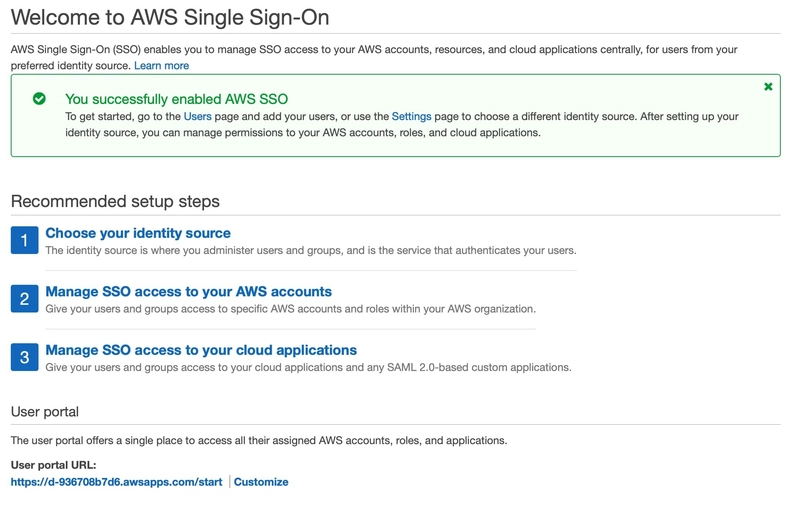Viewport: 800px width, 508px height.
Task: Go to the Users page link
Action: click(x=197, y=116)
